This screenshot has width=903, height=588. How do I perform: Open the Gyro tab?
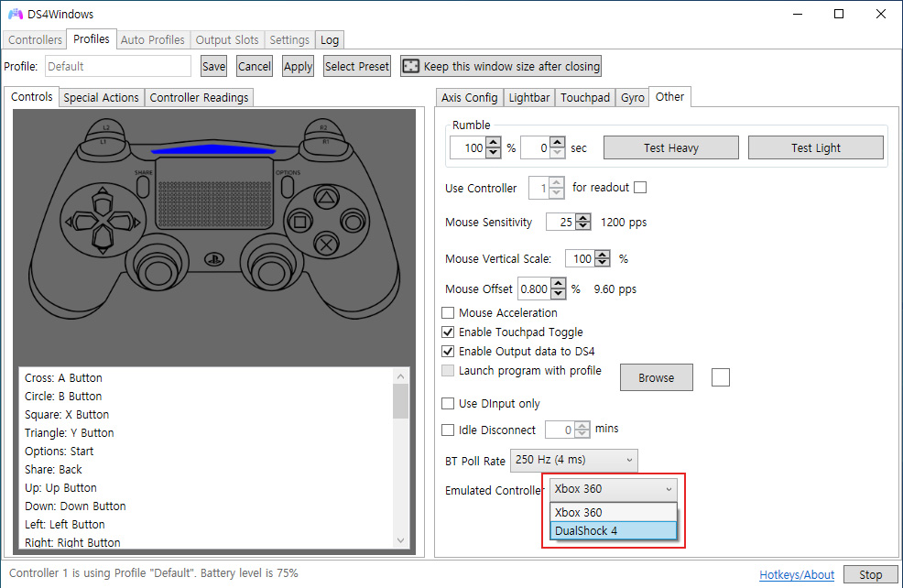point(632,97)
